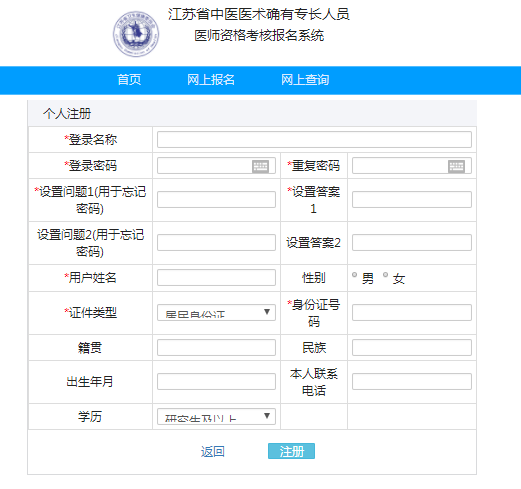Open virtual keyboard in 重复密码 field
This screenshot has width=521, height=489.
point(456,166)
